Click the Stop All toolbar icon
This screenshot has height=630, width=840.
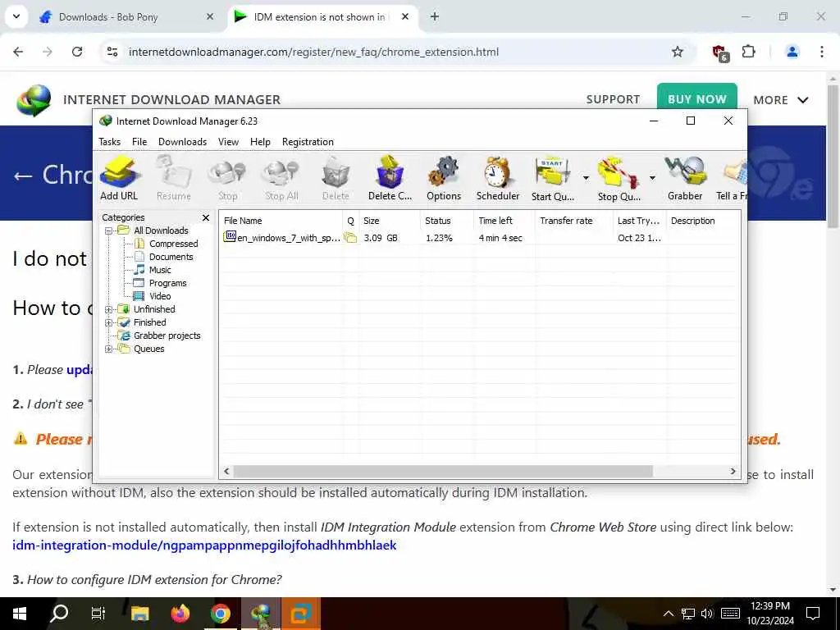[282, 178]
